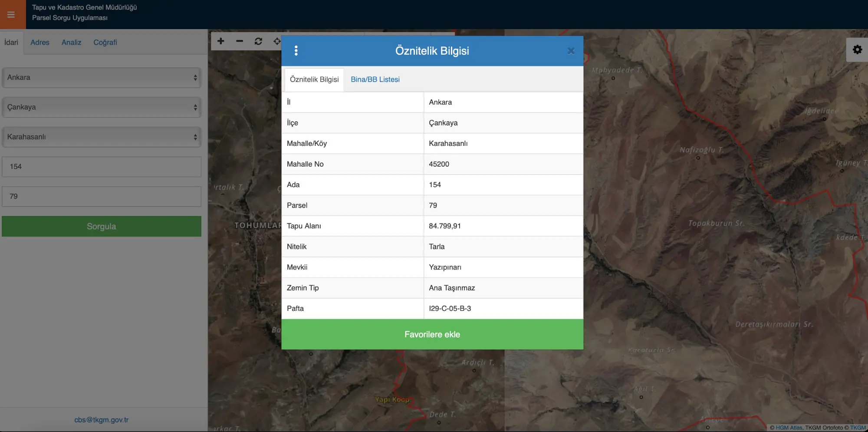This screenshot has width=868, height=432.
Task: Switch to the Adres tab
Action: click(x=40, y=43)
